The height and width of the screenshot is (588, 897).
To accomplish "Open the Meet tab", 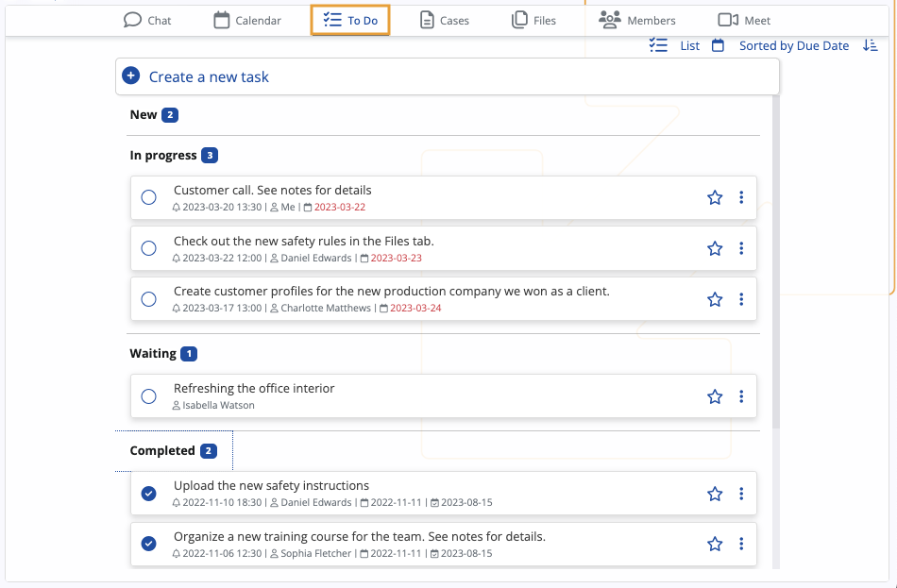I will [744, 21].
